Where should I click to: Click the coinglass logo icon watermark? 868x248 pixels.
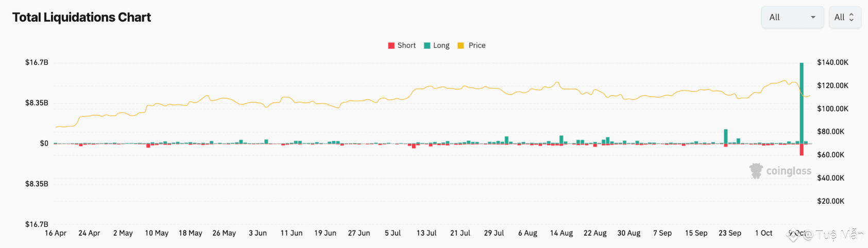[756, 171]
